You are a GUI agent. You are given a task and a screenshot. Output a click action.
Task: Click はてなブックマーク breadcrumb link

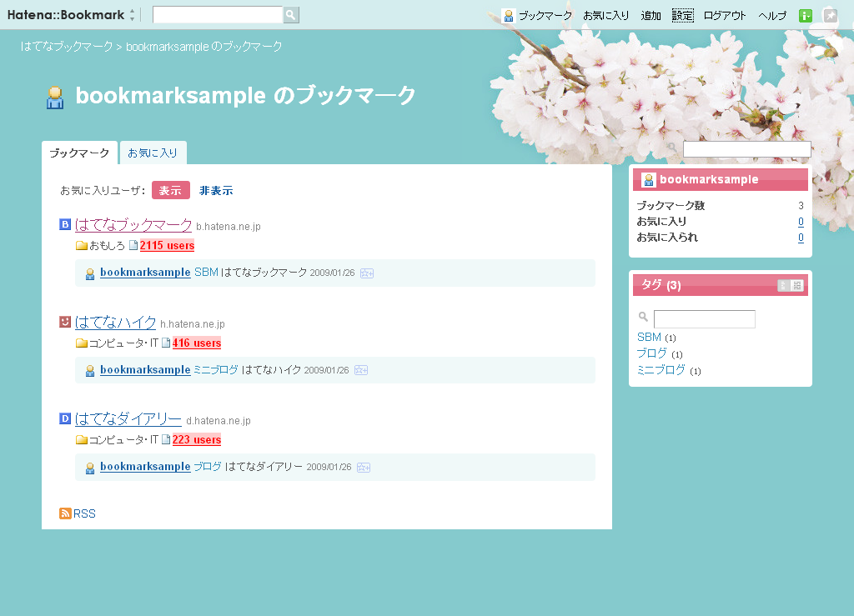click(x=67, y=46)
